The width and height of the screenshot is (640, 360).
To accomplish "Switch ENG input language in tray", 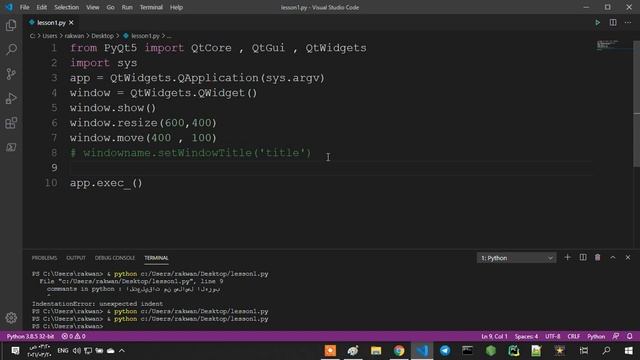I will [63, 350].
